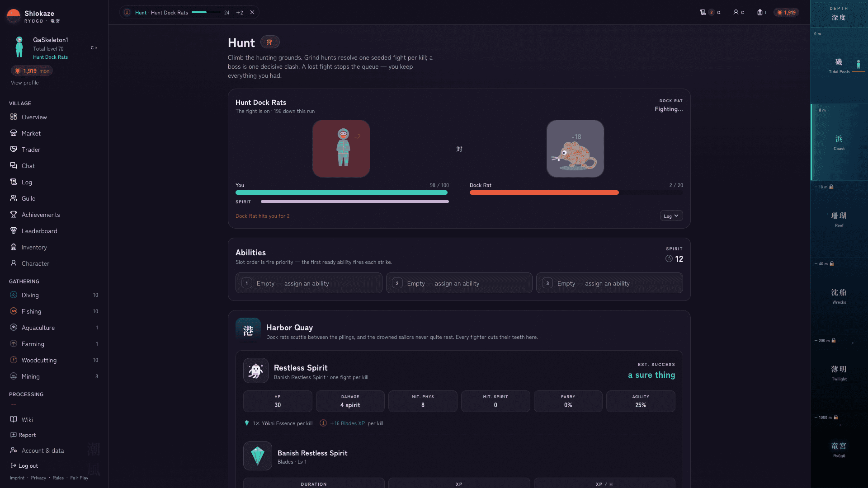Select the Farming skill icon

(x=14, y=344)
